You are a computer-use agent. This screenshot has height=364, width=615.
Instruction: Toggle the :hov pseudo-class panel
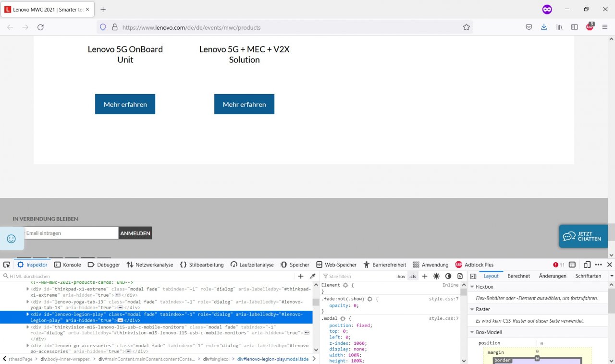[x=401, y=276]
